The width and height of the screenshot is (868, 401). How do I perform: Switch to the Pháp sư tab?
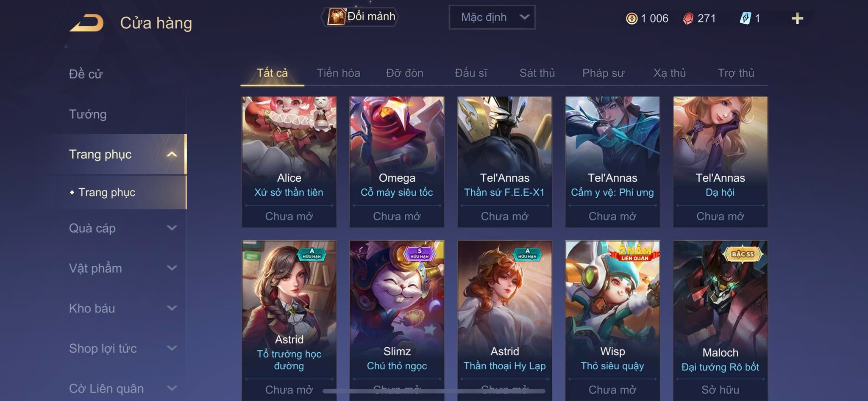pos(603,73)
